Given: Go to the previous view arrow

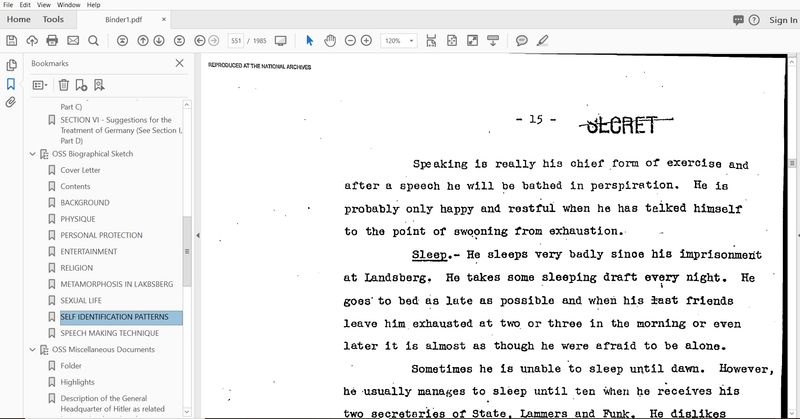Looking at the screenshot, I should [x=200, y=40].
